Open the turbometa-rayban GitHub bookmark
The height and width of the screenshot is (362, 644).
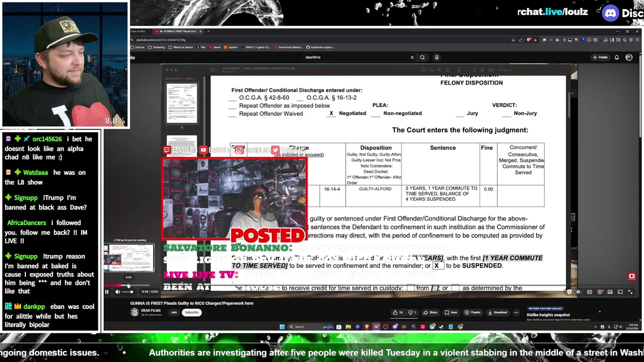(320, 47)
